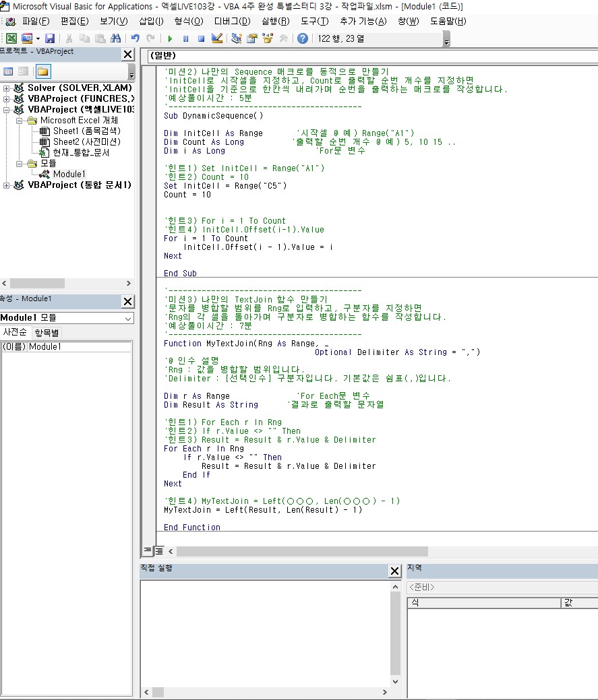Select Sheet1 (품목검색) in project tree
This screenshot has height=700, width=598.
(x=87, y=131)
